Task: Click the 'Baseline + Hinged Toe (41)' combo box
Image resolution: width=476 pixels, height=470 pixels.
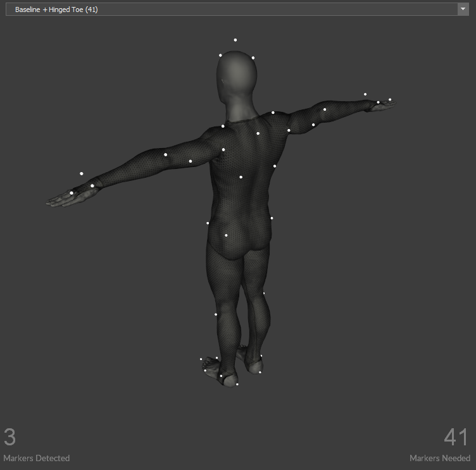Action: [234, 9]
